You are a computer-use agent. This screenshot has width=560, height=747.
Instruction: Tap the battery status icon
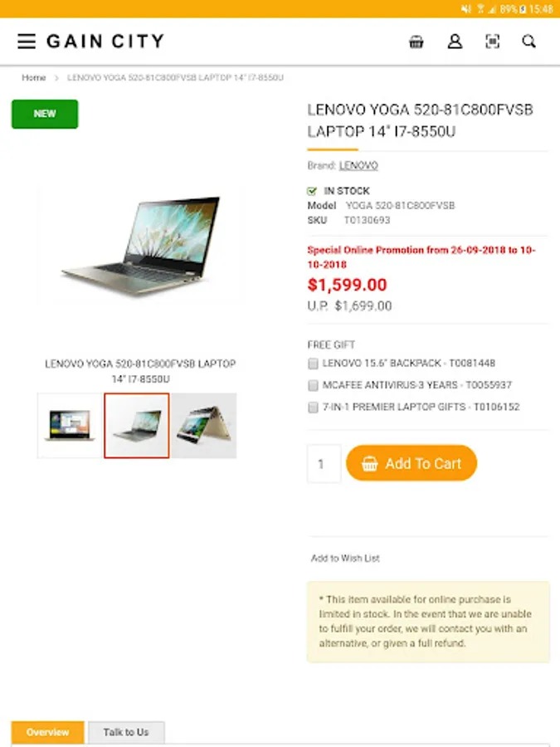pos(523,8)
